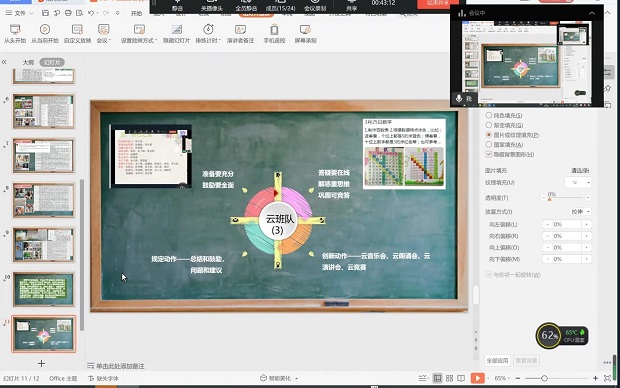
Task: Switch to reading view icon
Action: (461, 379)
